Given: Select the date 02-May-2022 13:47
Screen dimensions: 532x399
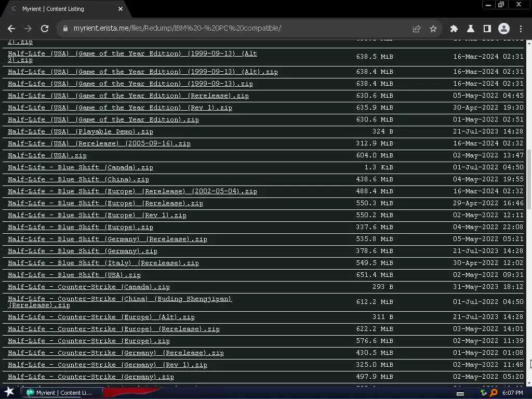Looking at the screenshot, I should click(488, 155).
